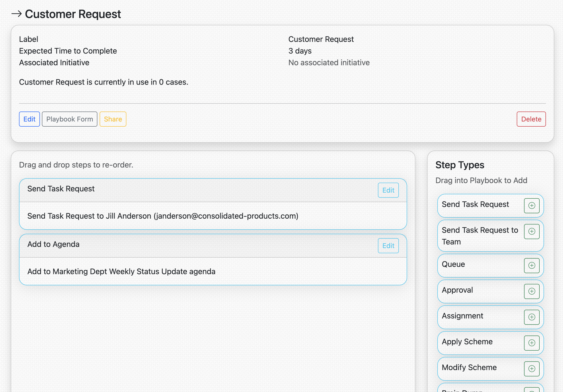The width and height of the screenshot is (563, 392).
Task: Open the Playbook Form
Action: coord(69,119)
